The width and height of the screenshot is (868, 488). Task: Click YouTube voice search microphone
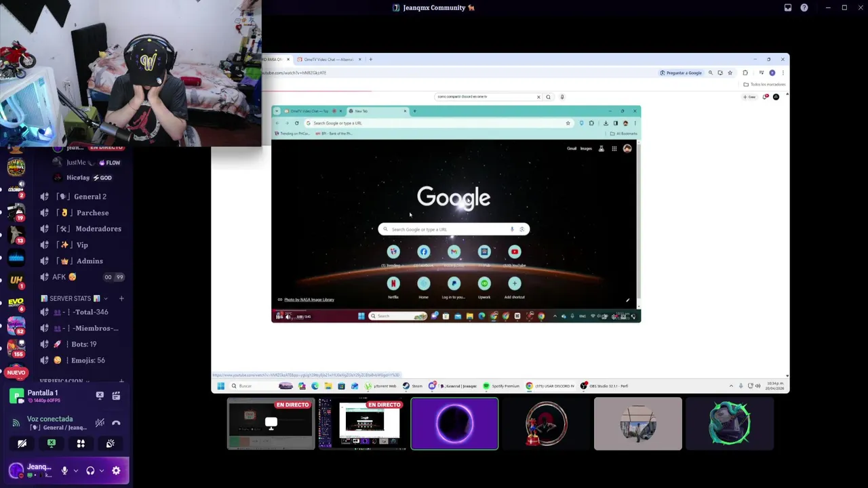tap(561, 97)
